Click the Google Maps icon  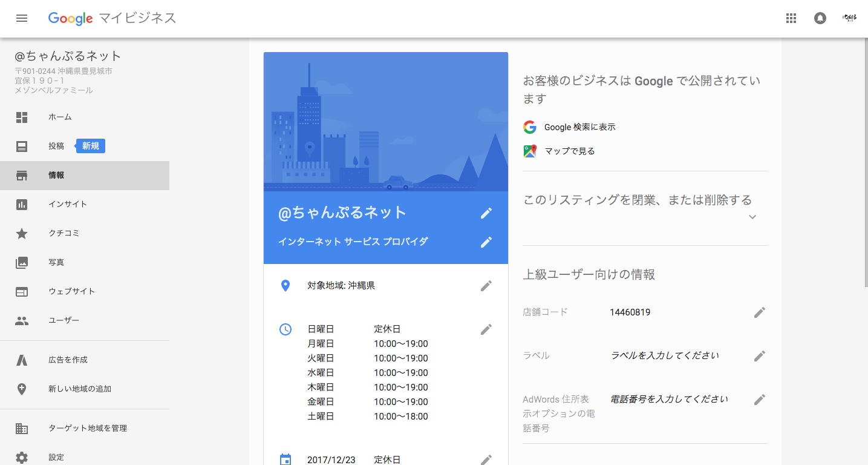[530, 151]
